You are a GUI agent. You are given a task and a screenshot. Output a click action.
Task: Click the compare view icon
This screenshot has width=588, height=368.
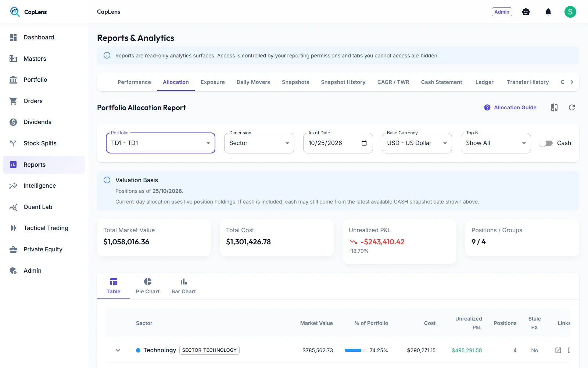click(554, 107)
